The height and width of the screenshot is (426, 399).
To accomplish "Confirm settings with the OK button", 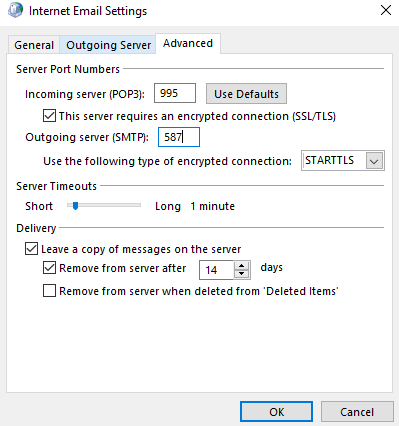I will [276, 412].
